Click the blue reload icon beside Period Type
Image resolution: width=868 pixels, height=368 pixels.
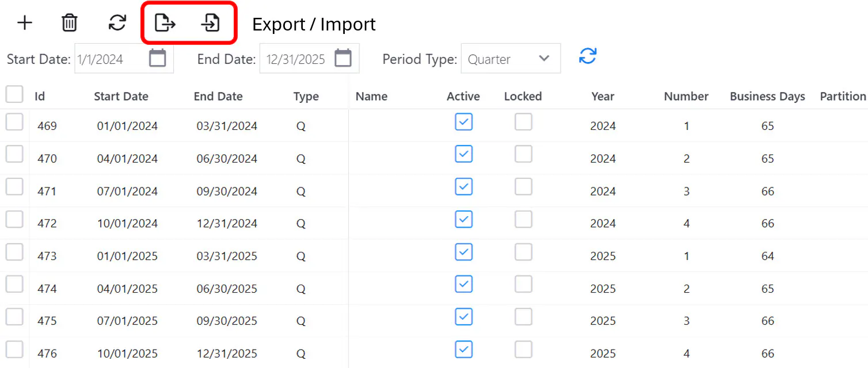click(x=588, y=56)
